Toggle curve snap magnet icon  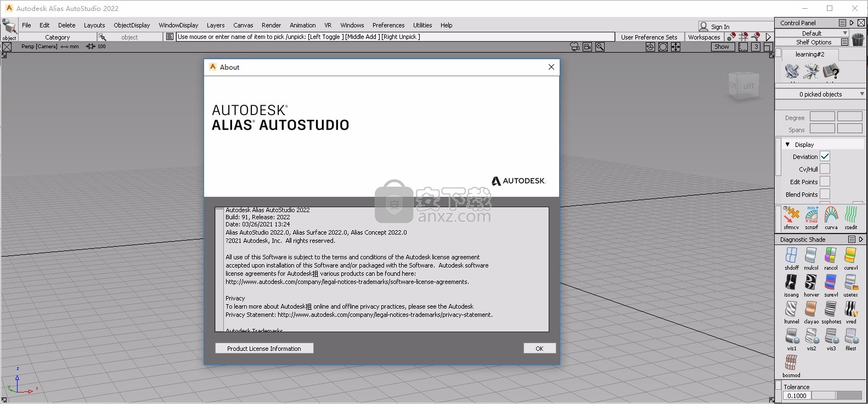756,37
